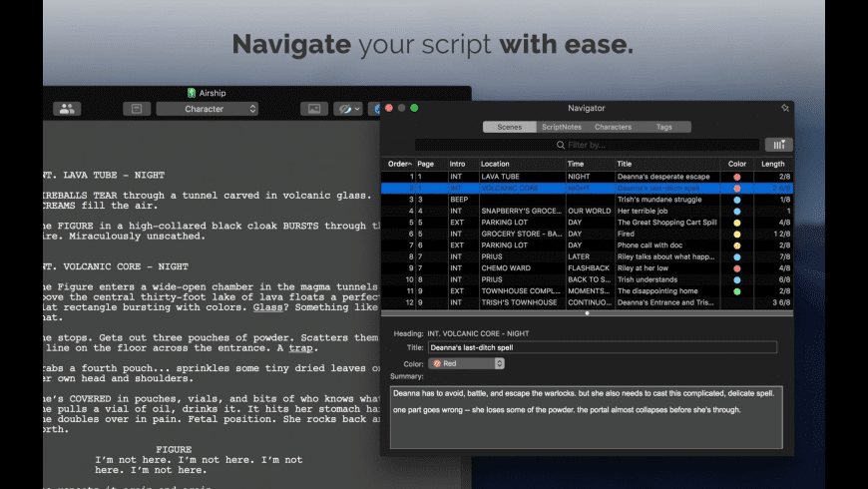Sort by the Length column header
The width and height of the screenshot is (868, 489).
click(773, 164)
